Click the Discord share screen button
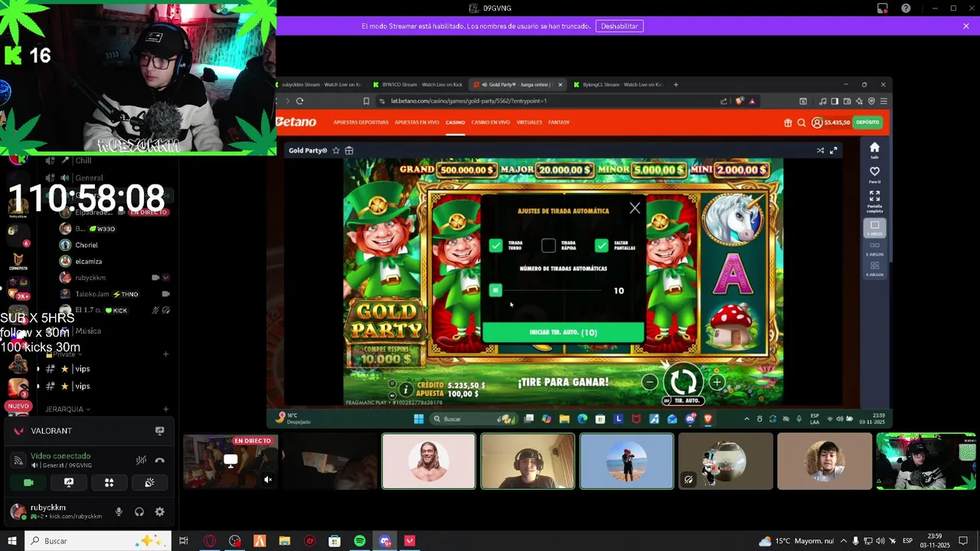Viewport: 980px width, 551px height. pyautogui.click(x=69, y=482)
